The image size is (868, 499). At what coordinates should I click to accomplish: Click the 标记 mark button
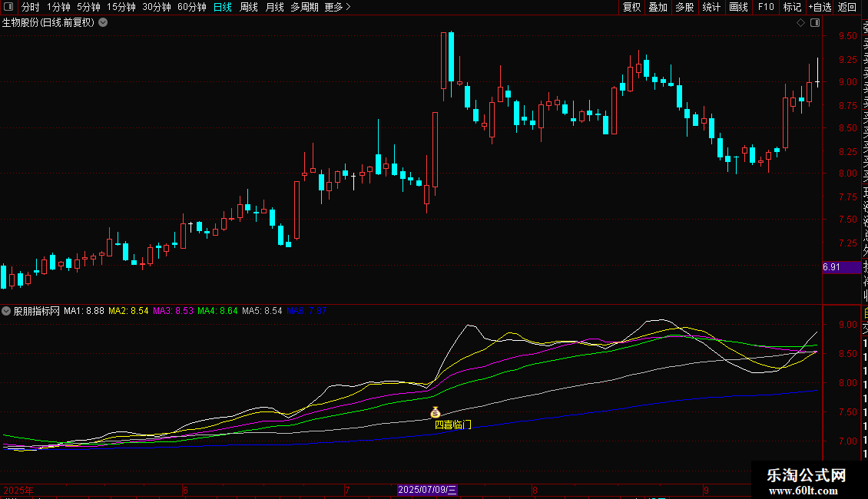[x=792, y=7]
